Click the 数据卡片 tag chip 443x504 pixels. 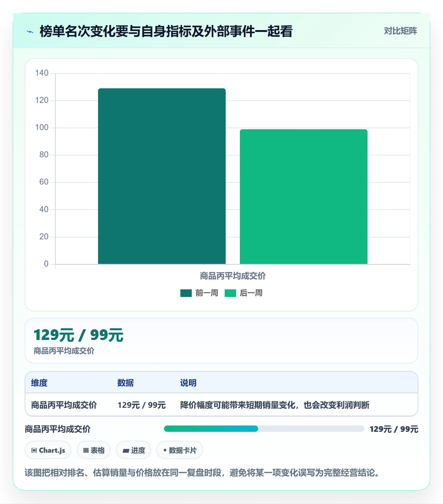[180, 450]
